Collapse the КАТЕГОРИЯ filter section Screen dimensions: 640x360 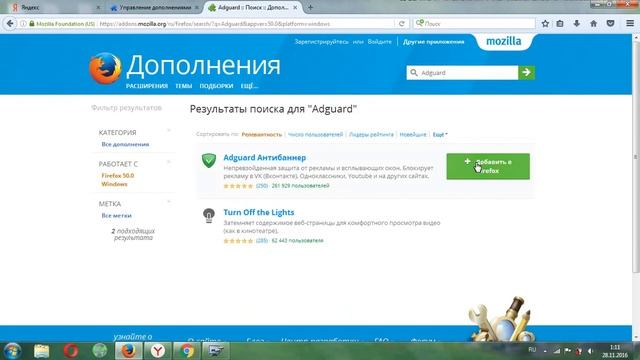pyautogui.click(x=169, y=131)
